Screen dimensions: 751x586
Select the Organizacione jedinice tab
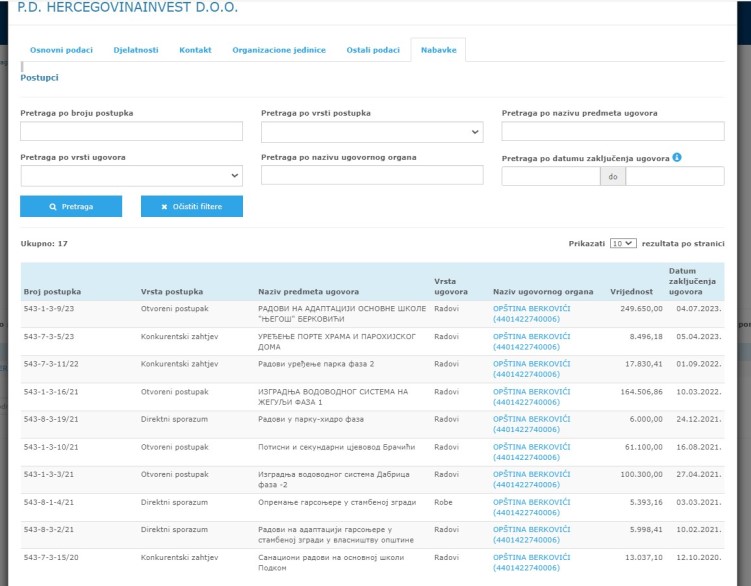click(279, 50)
